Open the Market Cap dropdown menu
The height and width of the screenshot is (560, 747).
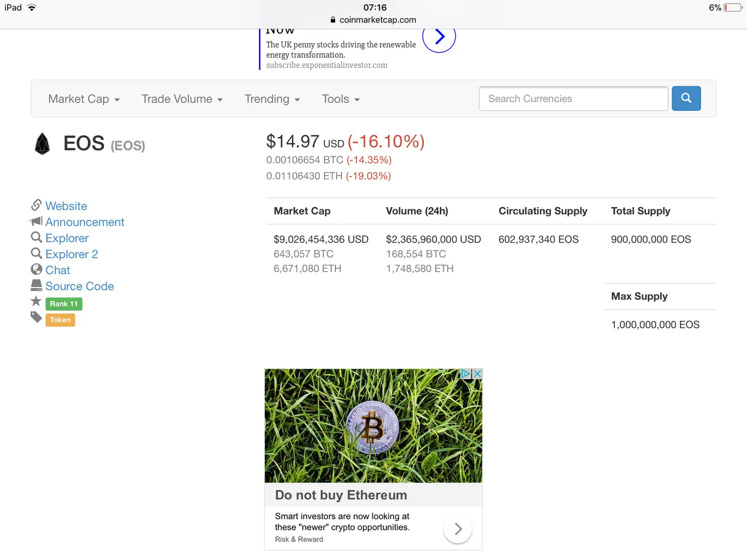pos(84,99)
